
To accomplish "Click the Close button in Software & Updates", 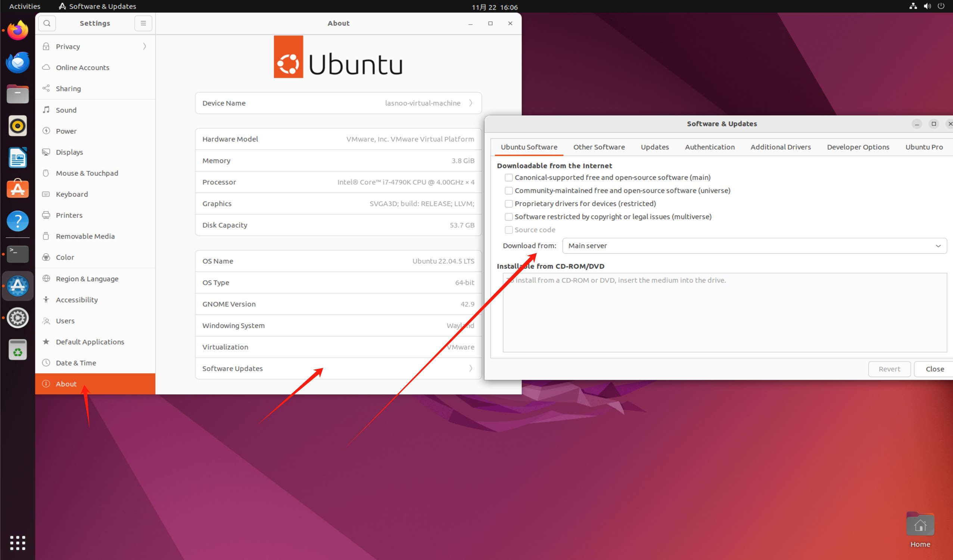I will tap(934, 369).
